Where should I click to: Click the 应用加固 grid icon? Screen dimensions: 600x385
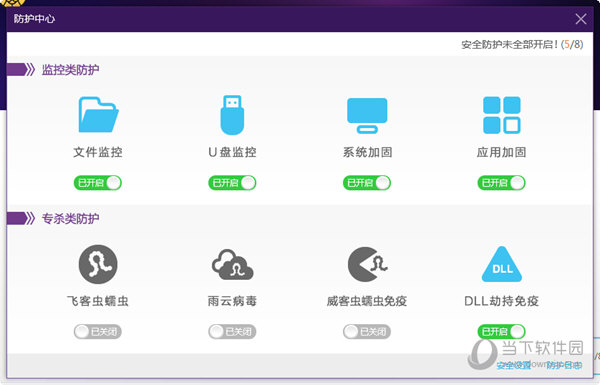pos(502,115)
